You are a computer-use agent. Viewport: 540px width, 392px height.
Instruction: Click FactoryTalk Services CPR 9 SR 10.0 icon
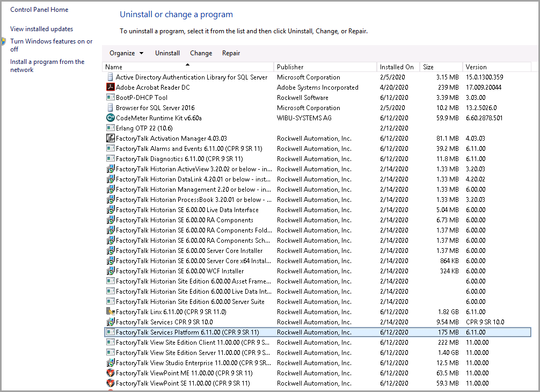110,322
